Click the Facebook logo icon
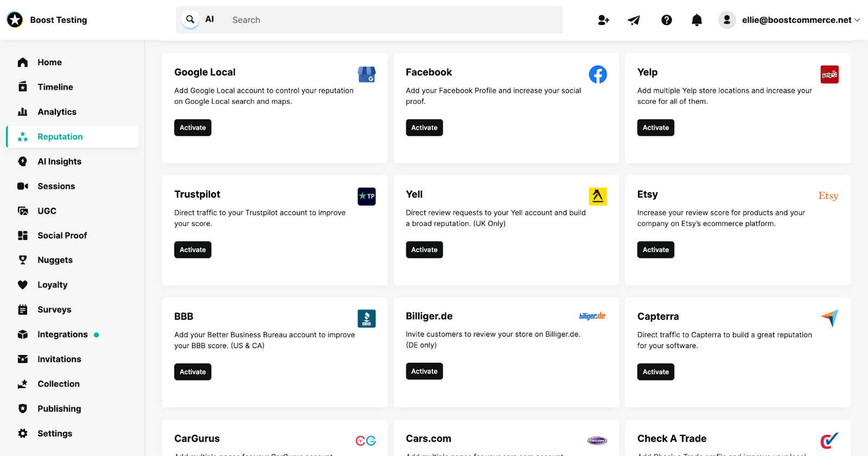This screenshot has height=456, width=868. [598, 74]
